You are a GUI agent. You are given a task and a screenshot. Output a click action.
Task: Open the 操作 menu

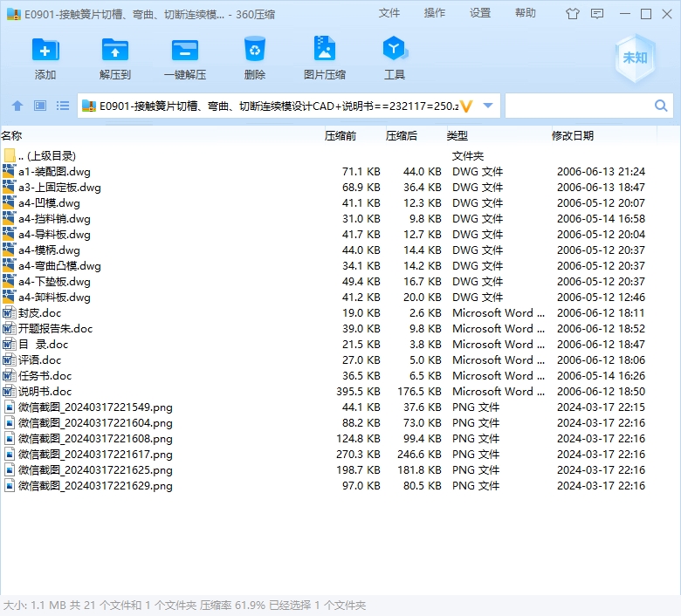pyautogui.click(x=435, y=13)
